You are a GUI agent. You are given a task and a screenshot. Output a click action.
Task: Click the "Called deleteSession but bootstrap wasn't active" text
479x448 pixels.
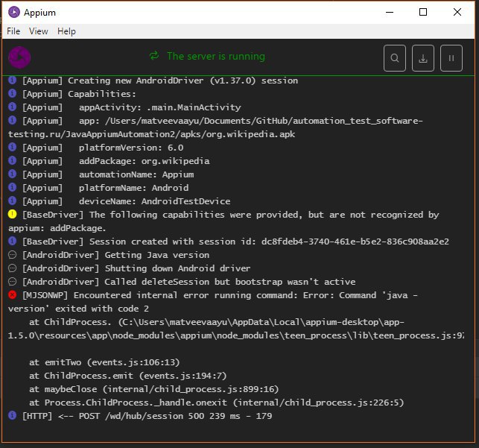pos(229,282)
